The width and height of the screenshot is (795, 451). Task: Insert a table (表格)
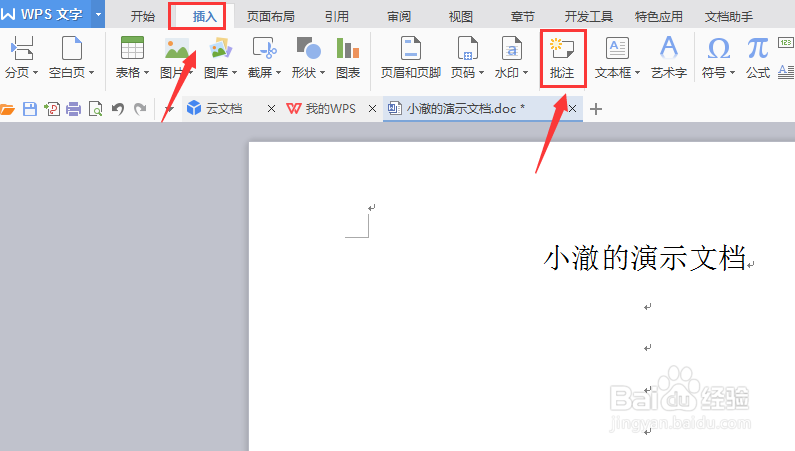[x=132, y=57]
